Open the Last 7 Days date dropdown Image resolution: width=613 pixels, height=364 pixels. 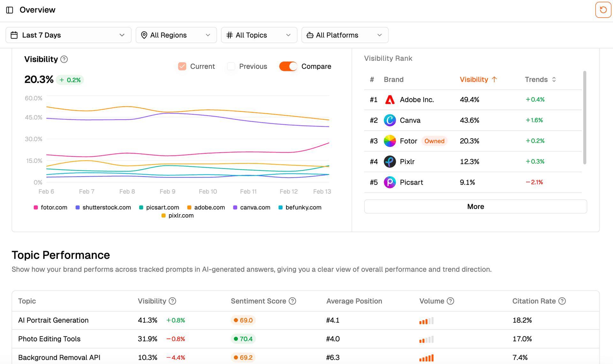pyautogui.click(x=68, y=35)
